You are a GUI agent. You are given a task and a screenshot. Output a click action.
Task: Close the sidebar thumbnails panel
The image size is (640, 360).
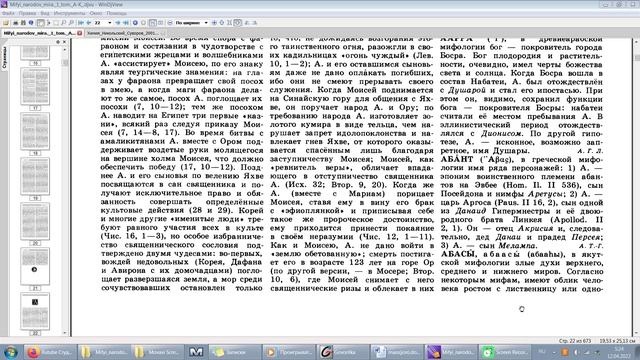[64, 42]
